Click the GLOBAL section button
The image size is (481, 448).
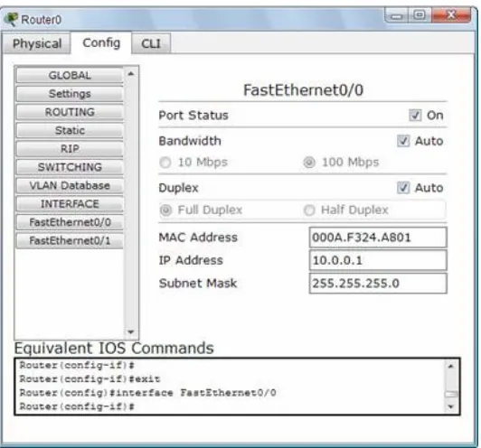point(70,75)
